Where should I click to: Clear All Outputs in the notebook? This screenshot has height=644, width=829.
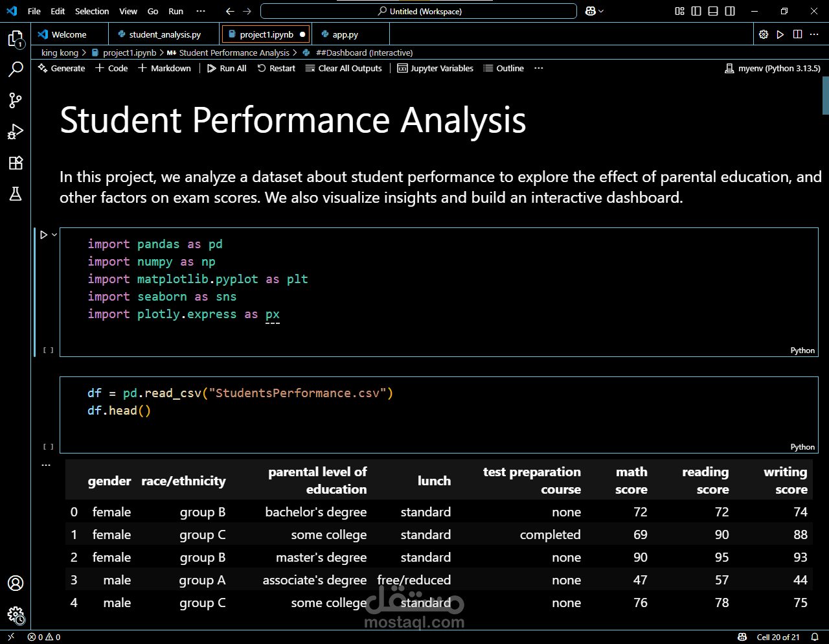click(344, 68)
